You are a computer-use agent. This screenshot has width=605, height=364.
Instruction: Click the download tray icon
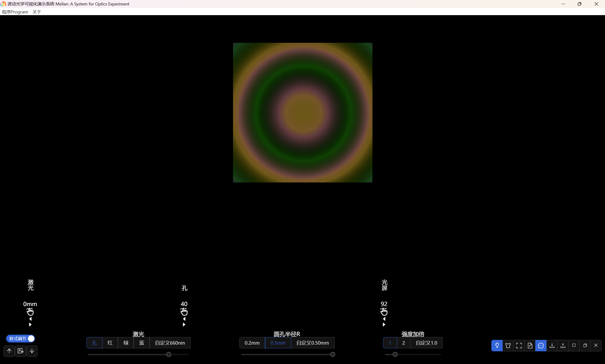[552, 345]
